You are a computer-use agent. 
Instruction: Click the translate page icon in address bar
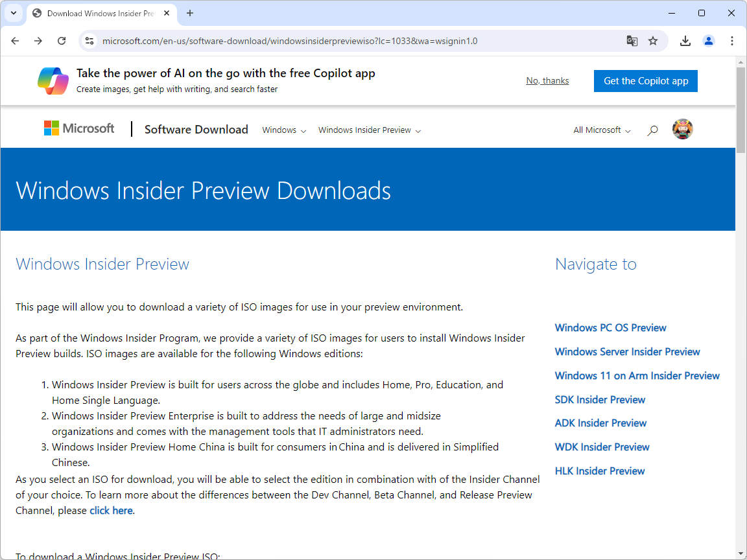point(632,40)
